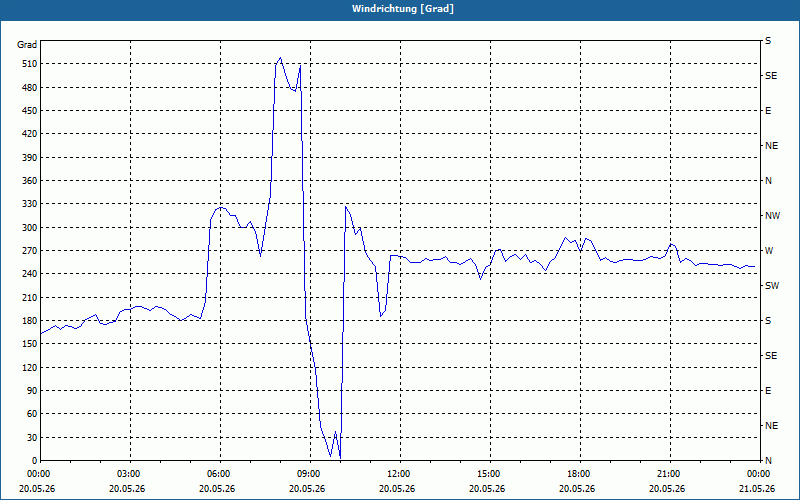Image resolution: width=800 pixels, height=500 pixels.
Task: Pick the 18:00 time axis label
Action: click(x=579, y=474)
